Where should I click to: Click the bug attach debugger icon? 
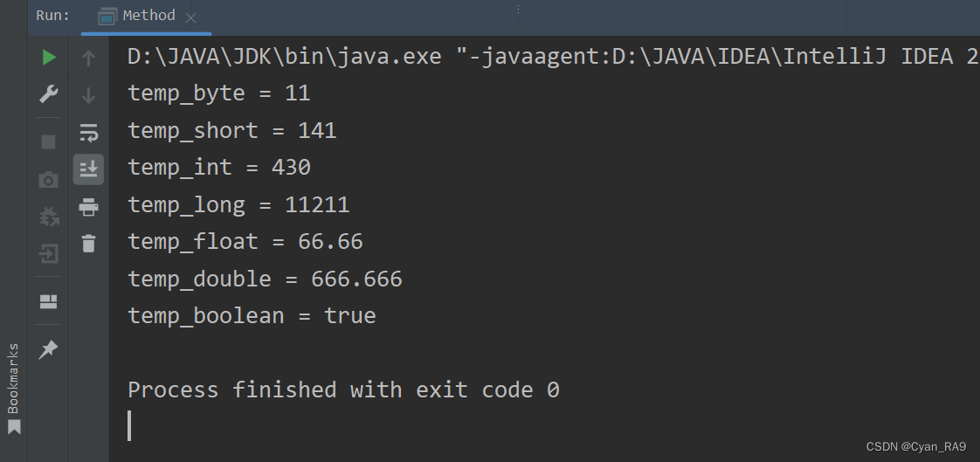coord(49,217)
